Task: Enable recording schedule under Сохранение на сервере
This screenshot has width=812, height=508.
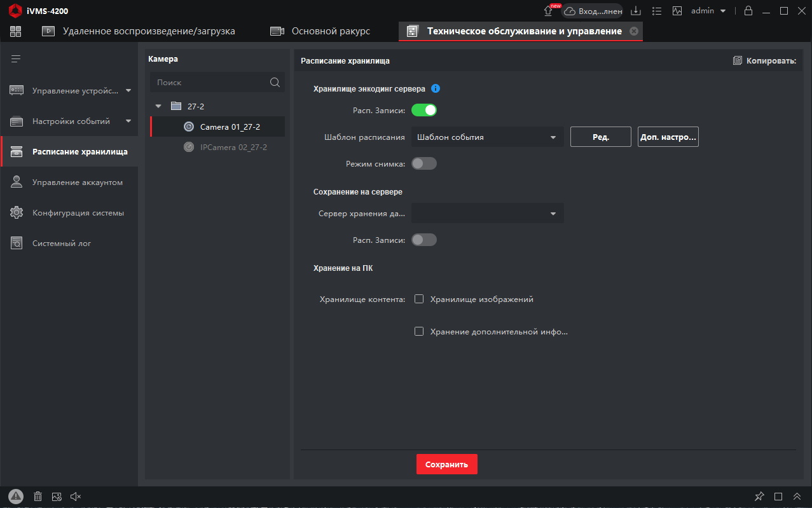Action: click(424, 240)
